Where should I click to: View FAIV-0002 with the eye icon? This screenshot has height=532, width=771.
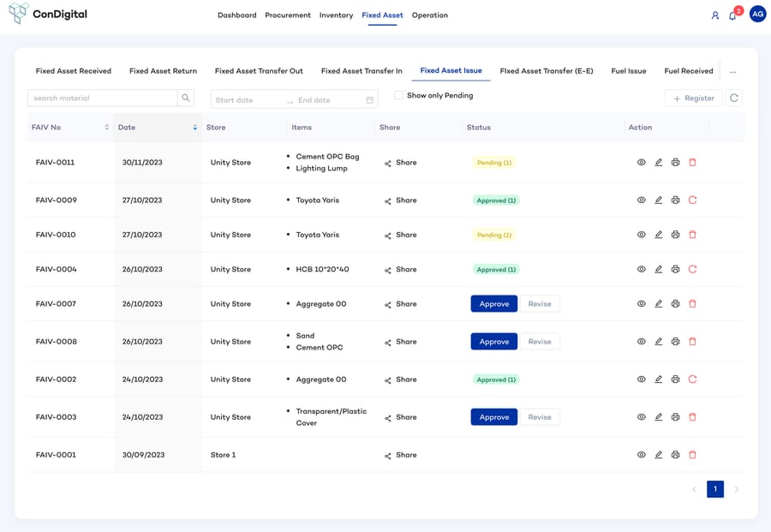coord(641,380)
